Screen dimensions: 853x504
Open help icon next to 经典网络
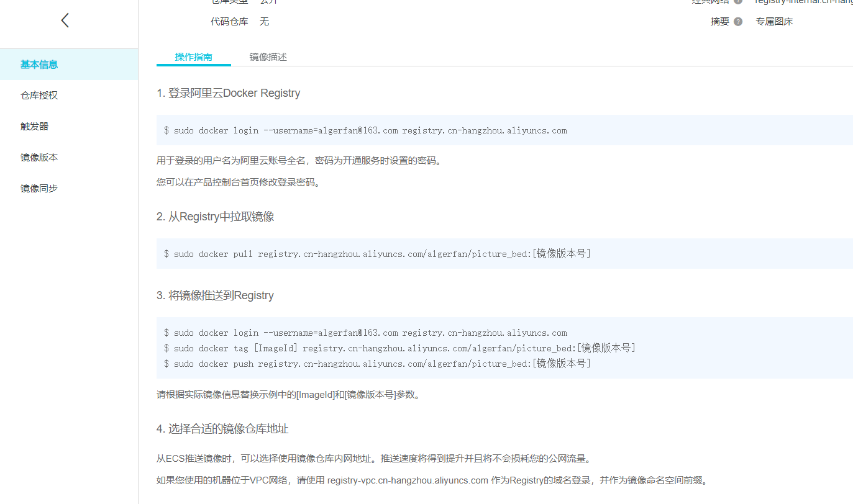coord(738,1)
